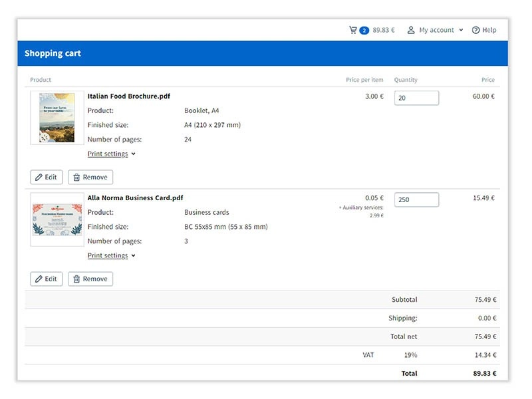Click the cart item count badge
532x399 pixels.
[364, 31]
